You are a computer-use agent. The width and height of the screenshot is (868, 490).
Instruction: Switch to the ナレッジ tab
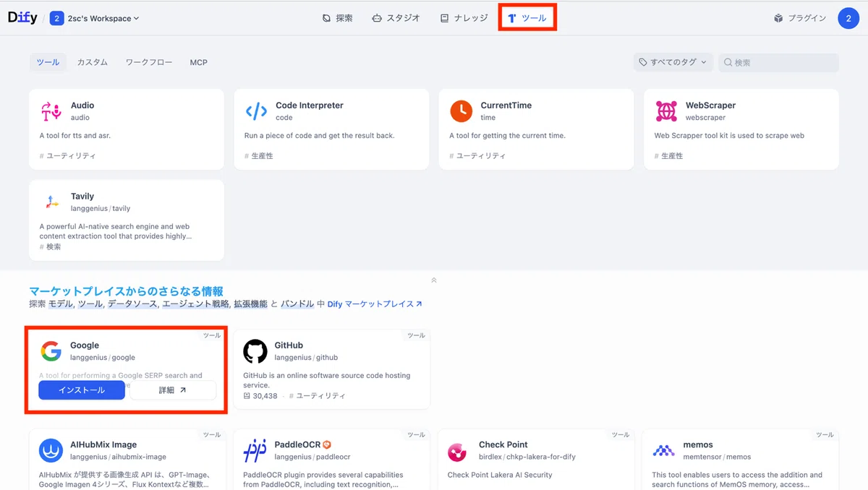pos(464,18)
